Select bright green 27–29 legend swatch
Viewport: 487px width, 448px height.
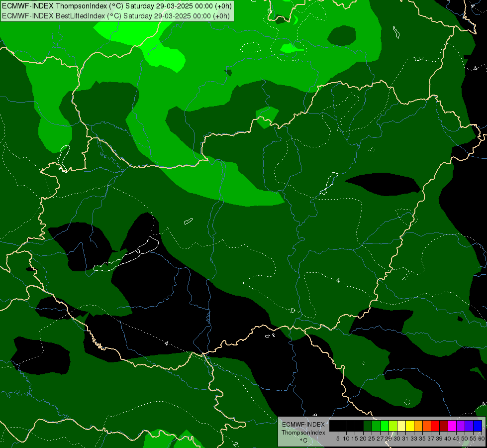pos(385,426)
